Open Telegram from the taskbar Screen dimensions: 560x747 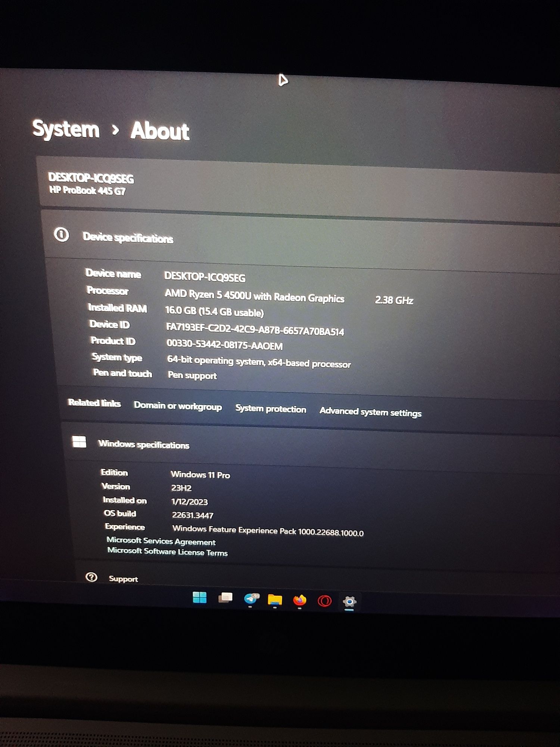click(x=251, y=599)
